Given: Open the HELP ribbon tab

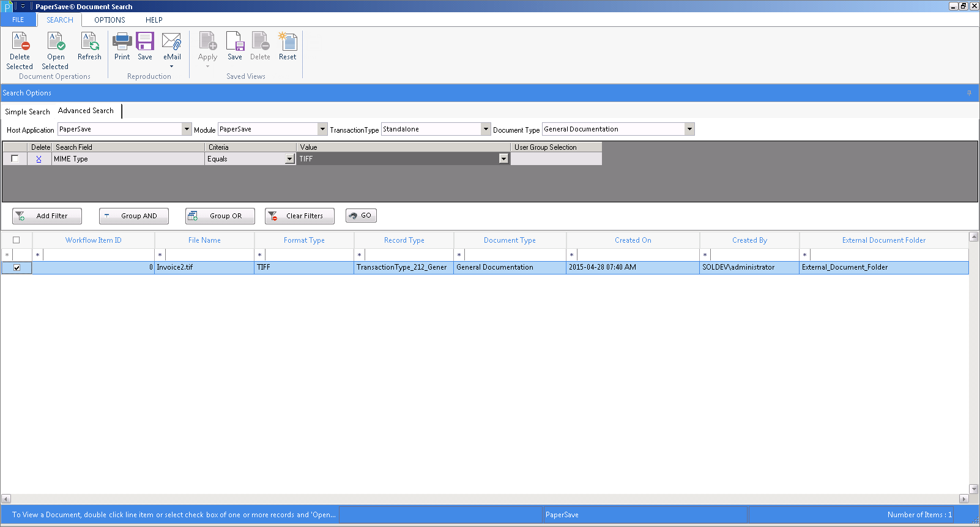Looking at the screenshot, I should pyautogui.click(x=154, y=20).
